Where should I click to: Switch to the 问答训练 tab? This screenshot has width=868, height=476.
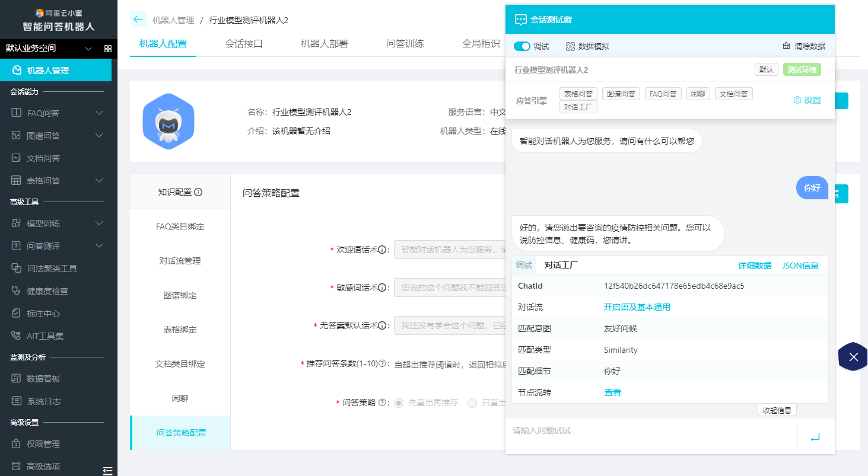click(x=405, y=44)
